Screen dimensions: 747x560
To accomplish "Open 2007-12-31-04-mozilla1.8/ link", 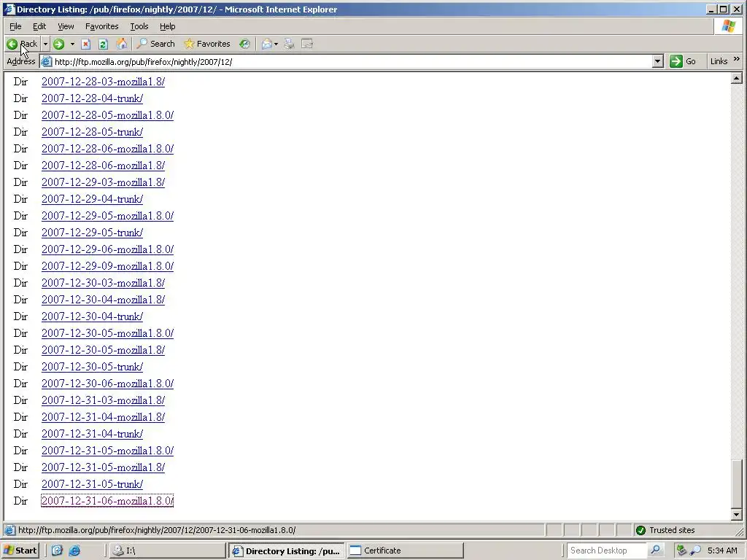I will (x=103, y=417).
